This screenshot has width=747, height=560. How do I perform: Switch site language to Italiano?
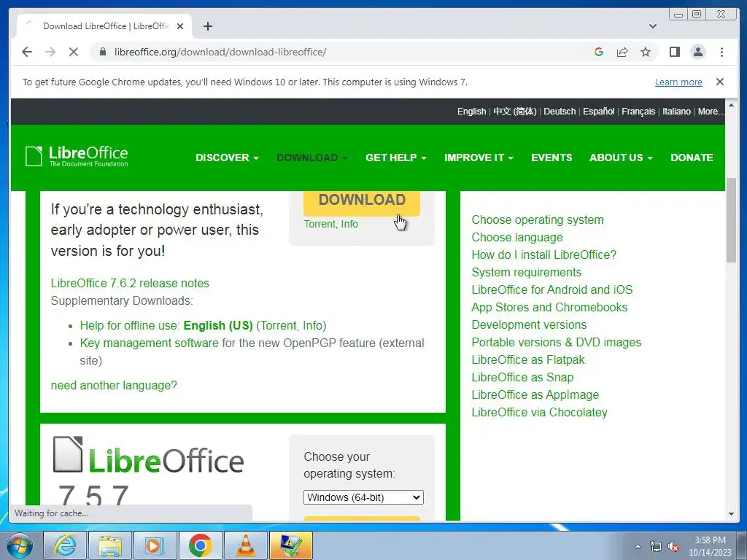[x=676, y=112]
